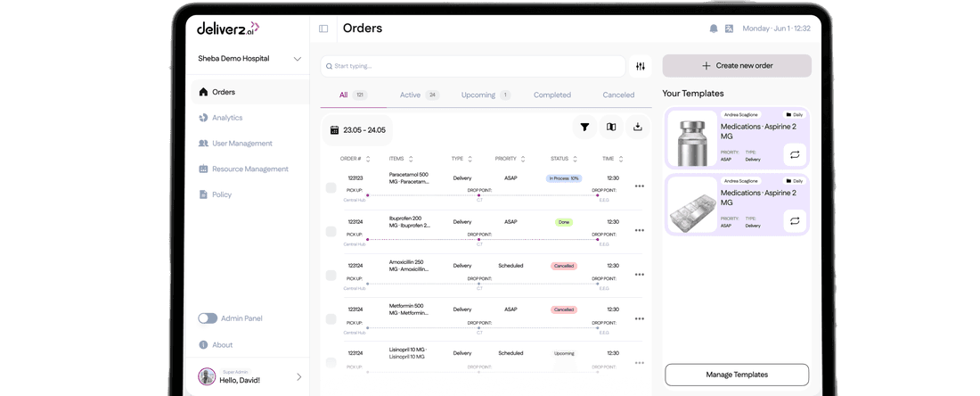The image size is (980, 396).
Task: Open calendar date range 23.05 - 24.05
Action: point(357,130)
